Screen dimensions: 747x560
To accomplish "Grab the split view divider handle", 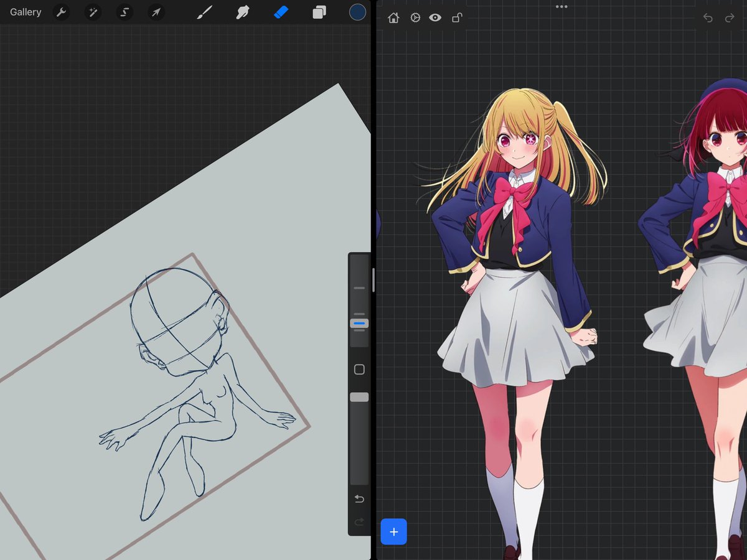I will point(374,280).
